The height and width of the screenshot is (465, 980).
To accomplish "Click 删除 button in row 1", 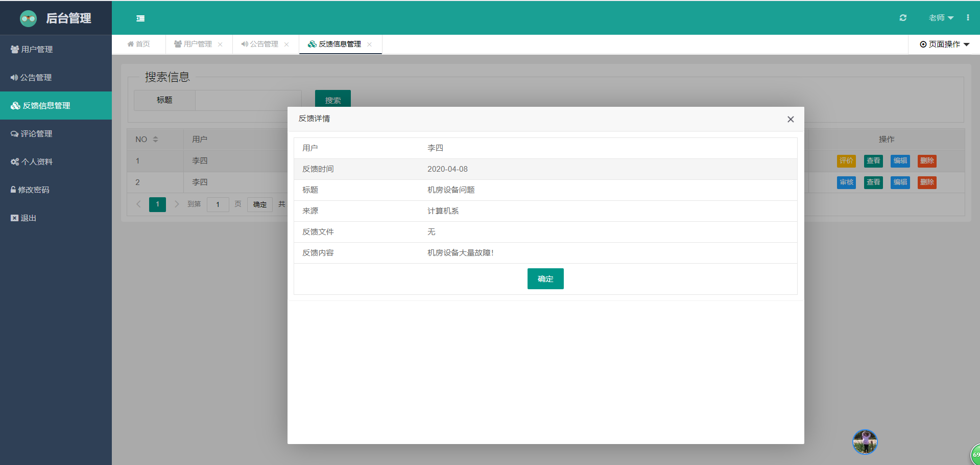I will 927,161.
